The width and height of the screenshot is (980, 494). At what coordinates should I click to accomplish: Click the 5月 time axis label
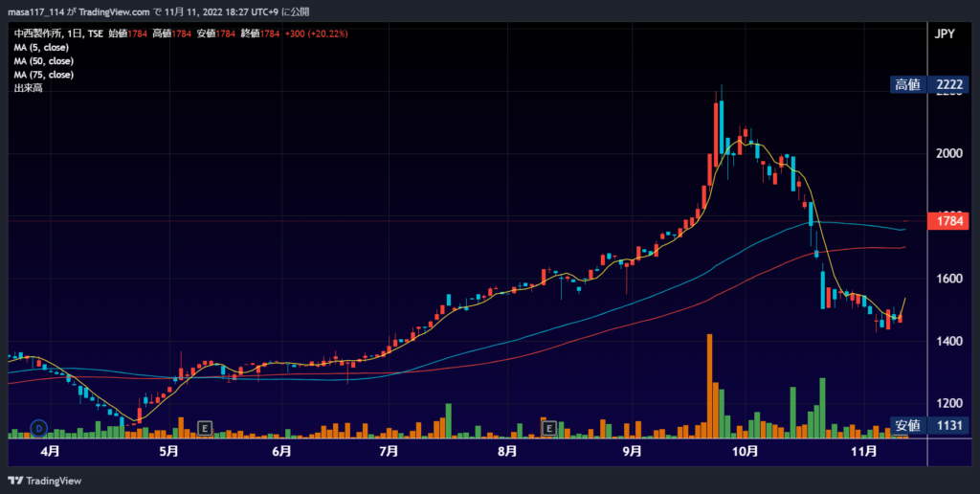point(169,452)
